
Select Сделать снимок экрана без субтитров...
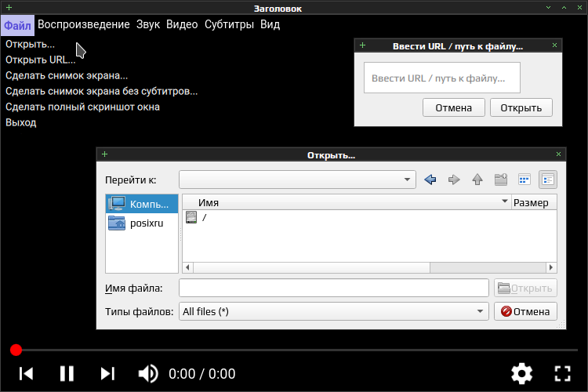101,92
